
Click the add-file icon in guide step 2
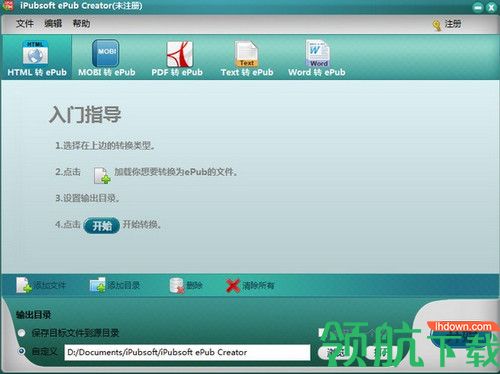coord(102,175)
